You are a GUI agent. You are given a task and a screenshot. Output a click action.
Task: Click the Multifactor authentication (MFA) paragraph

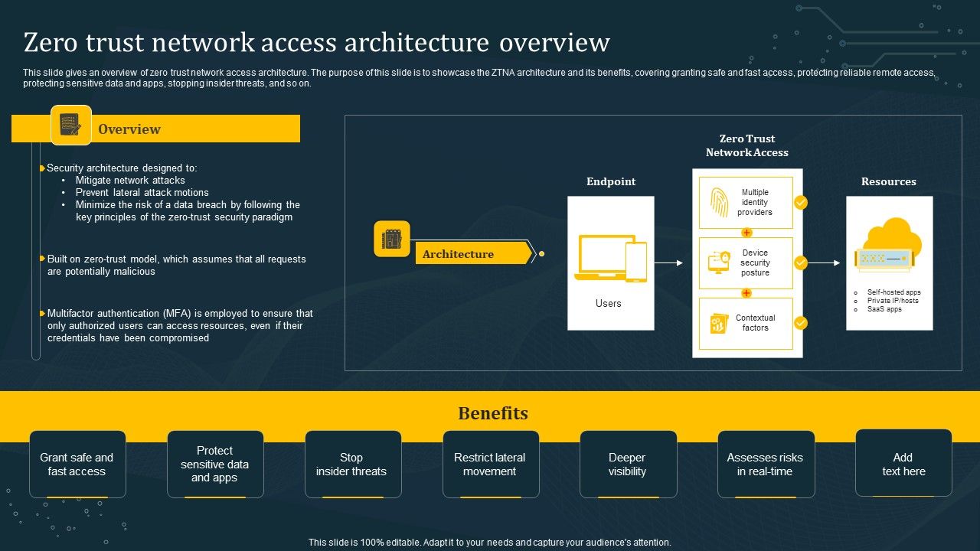click(x=180, y=326)
